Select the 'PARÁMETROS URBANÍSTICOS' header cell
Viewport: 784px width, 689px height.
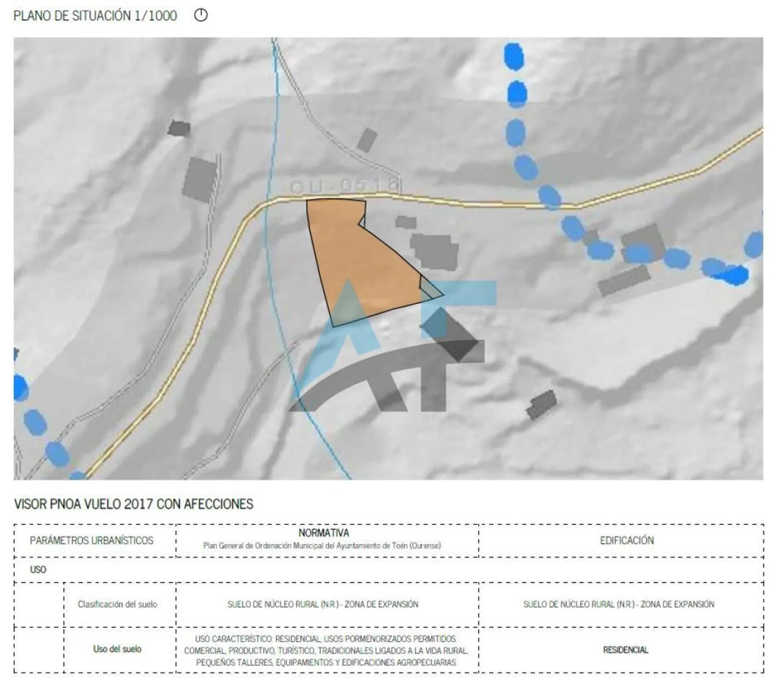click(91, 540)
